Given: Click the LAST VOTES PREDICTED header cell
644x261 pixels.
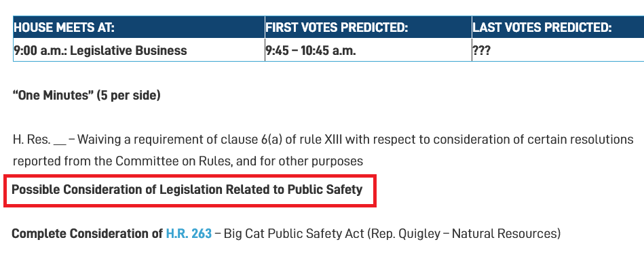Looking at the screenshot, I should coord(558,28).
